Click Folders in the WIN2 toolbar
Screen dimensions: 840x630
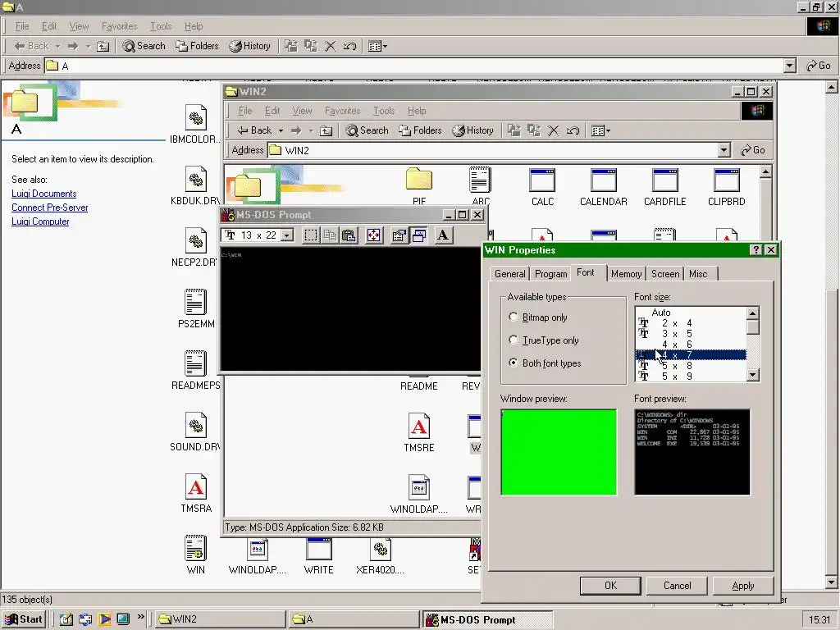(x=420, y=130)
